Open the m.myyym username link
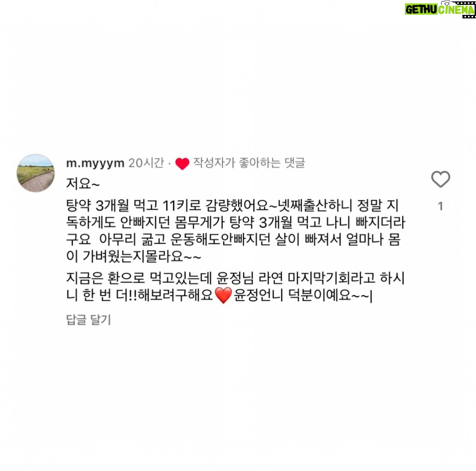This screenshot has height=471, width=476. [95, 163]
